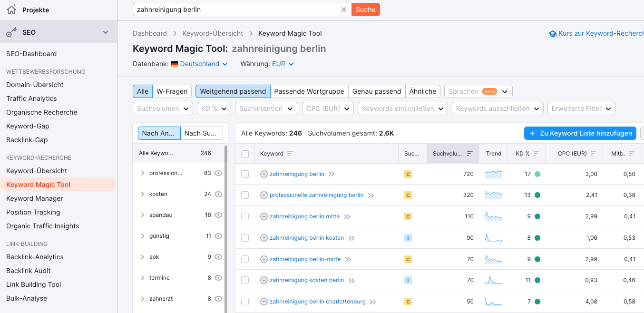Click the C intent badge for zahnreinigung berlin
The width and height of the screenshot is (644, 313).
408,174
